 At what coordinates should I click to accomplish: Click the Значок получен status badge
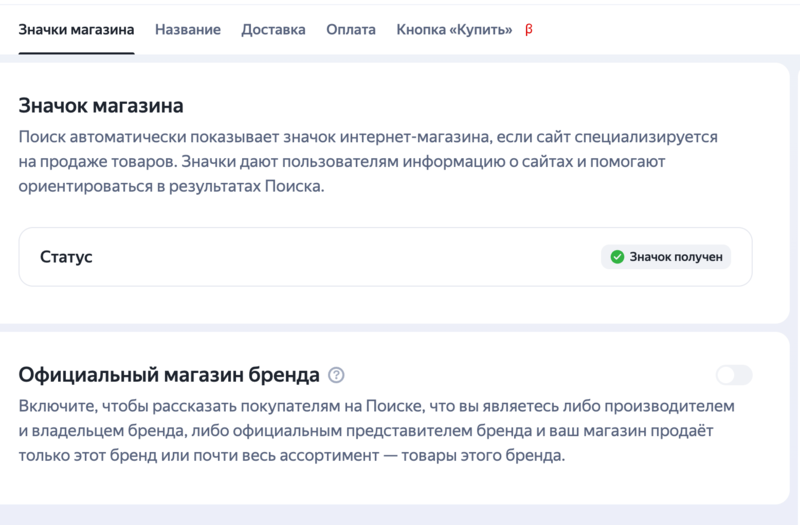coord(666,257)
